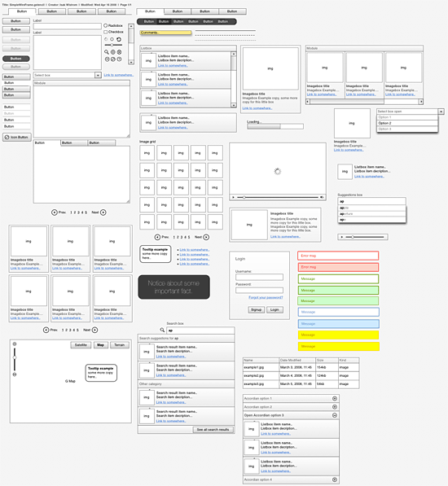The image size is (448, 486).
Task: Pick the 'aperture' suggestion in Suggestions box
Action: coord(371,214)
